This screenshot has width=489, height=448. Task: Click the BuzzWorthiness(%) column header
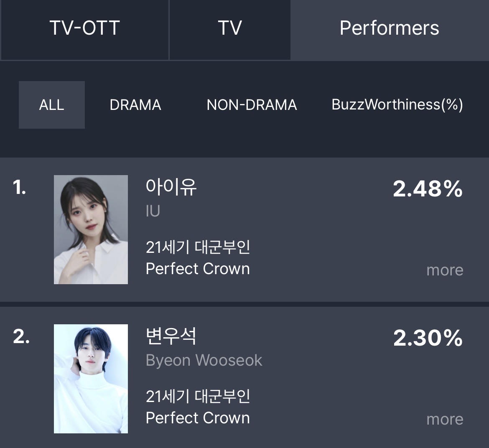[x=397, y=105]
